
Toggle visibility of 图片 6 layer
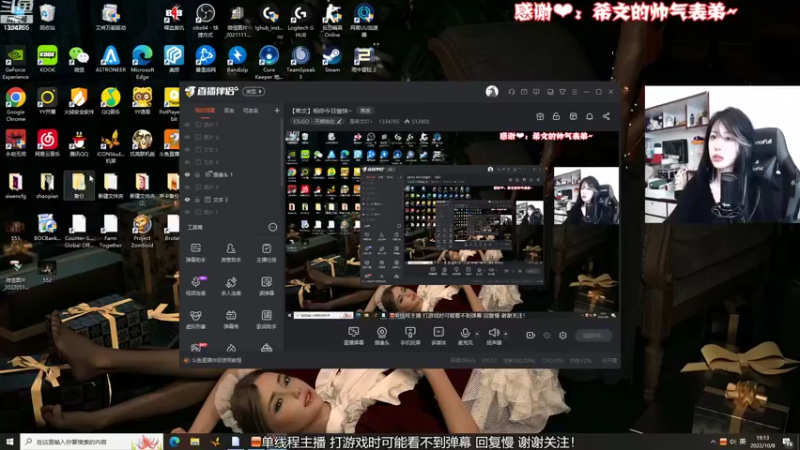[187, 137]
